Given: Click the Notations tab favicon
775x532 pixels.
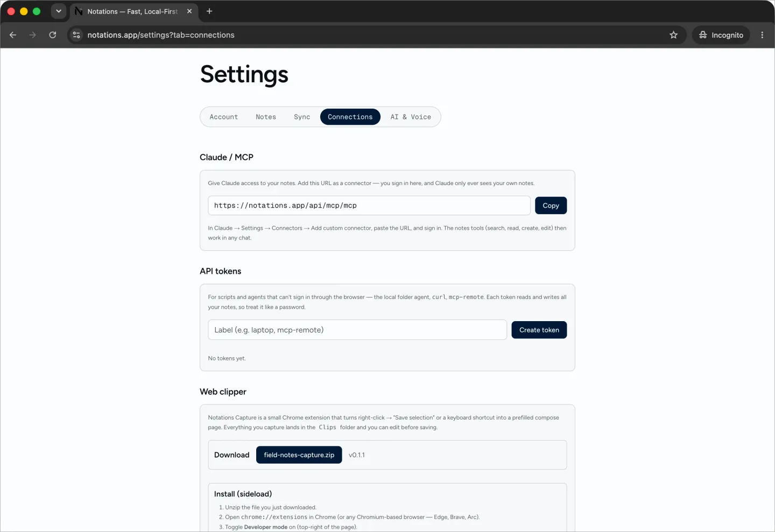Looking at the screenshot, I should click(79, 11).
